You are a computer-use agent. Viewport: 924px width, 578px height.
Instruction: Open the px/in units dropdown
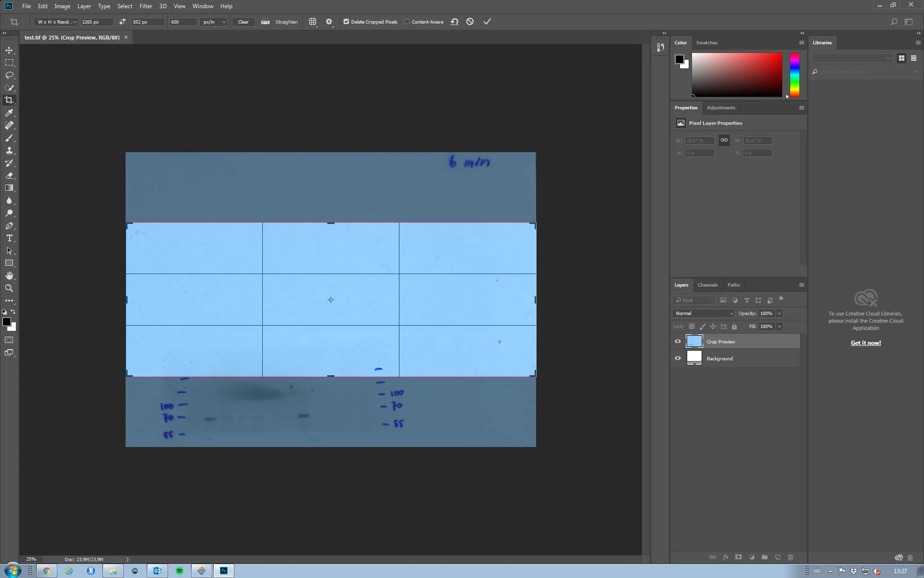tap(214, 22)
